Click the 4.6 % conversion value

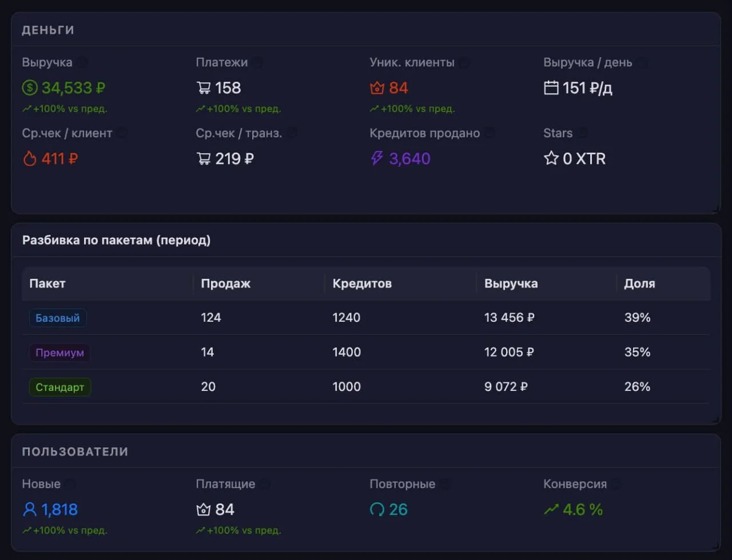583,509
